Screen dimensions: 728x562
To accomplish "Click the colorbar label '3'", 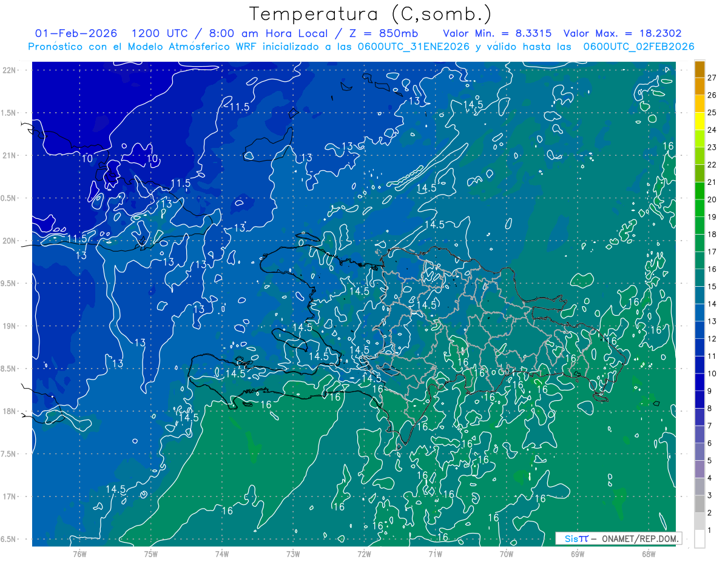I will coord(710,495).
